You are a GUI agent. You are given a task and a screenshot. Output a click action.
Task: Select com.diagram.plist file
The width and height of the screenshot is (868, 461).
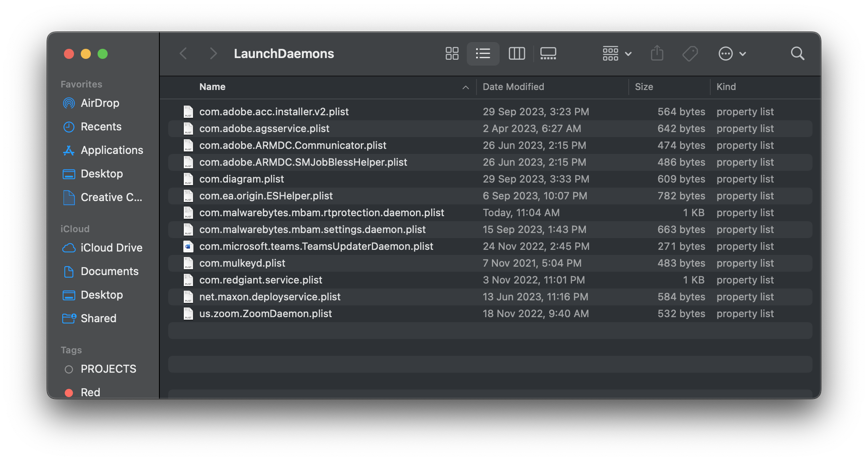(241, 179)
